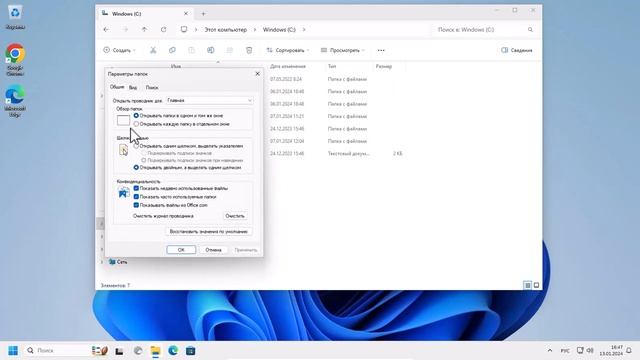Screen dimensions: 640x360
Task: Click Windows (C:) in the breadcrumb
Action: point(279,30)
